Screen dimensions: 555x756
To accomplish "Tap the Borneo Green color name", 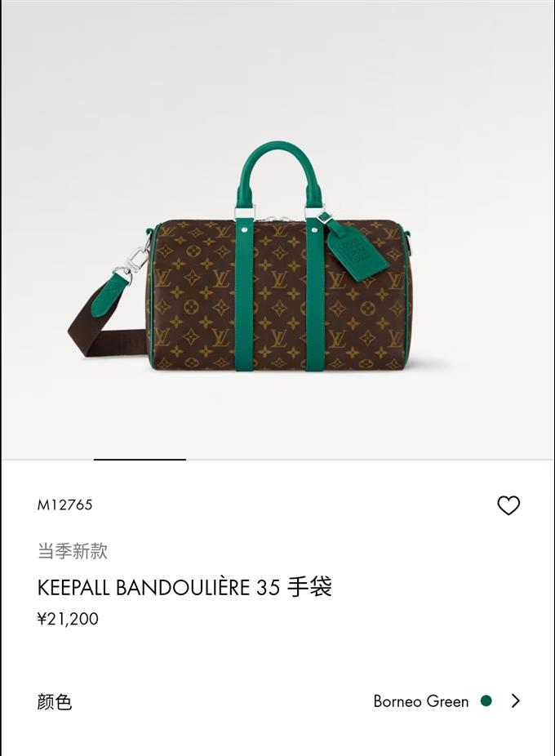I will click(421, 701).
